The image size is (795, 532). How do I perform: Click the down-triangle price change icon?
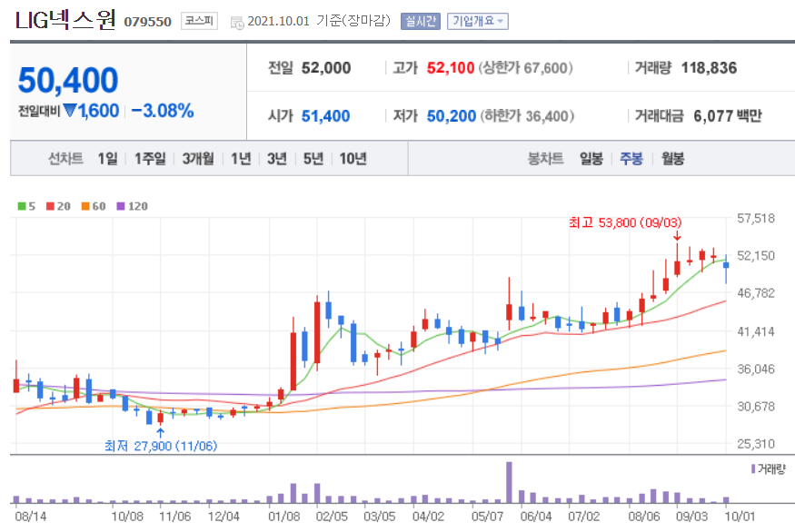pyautogui.click(x=70, y=110)
